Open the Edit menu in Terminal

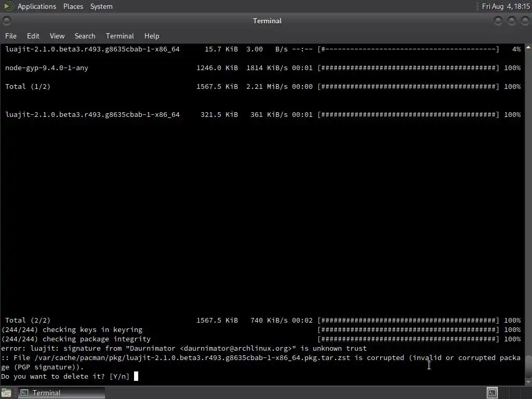point(33,36)
